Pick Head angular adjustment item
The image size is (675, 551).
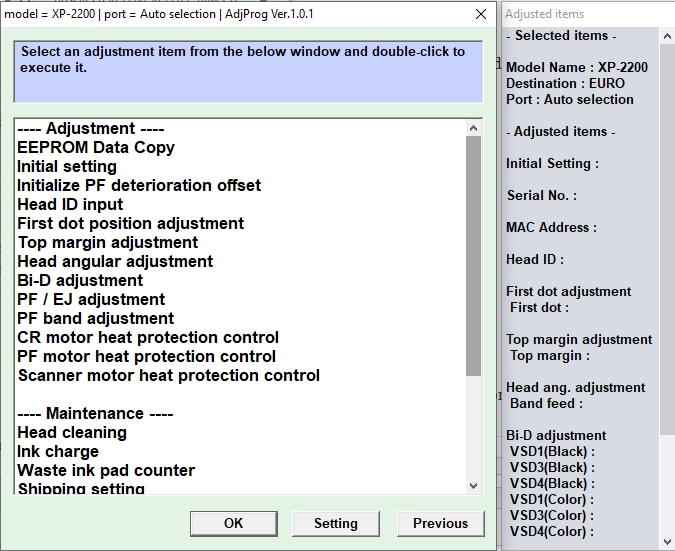click(x=115, y=261)
